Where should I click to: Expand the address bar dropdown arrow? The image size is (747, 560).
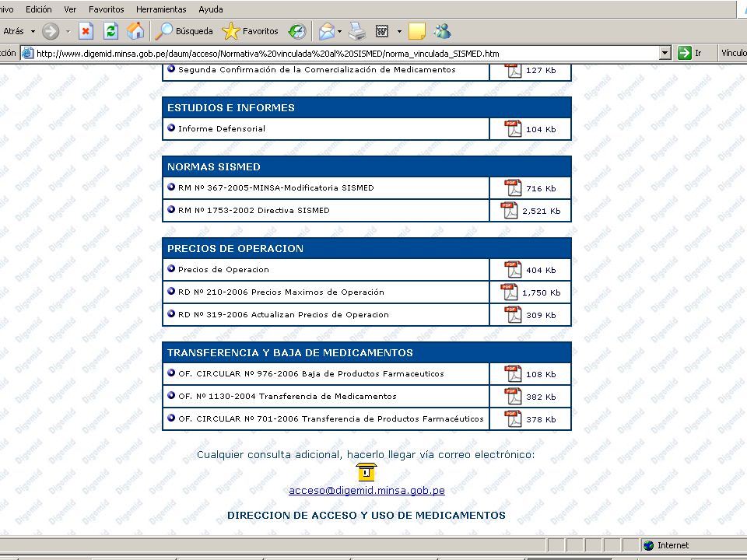point(665,54)
